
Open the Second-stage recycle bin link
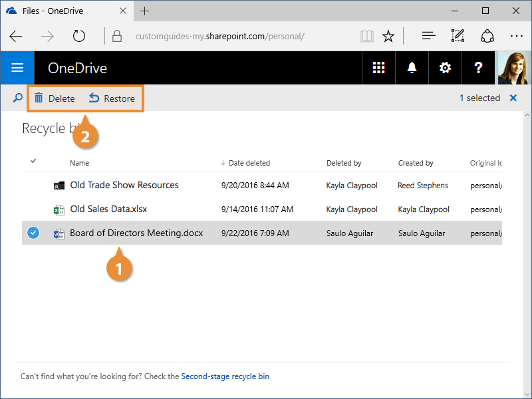click(x=225, y=376)
